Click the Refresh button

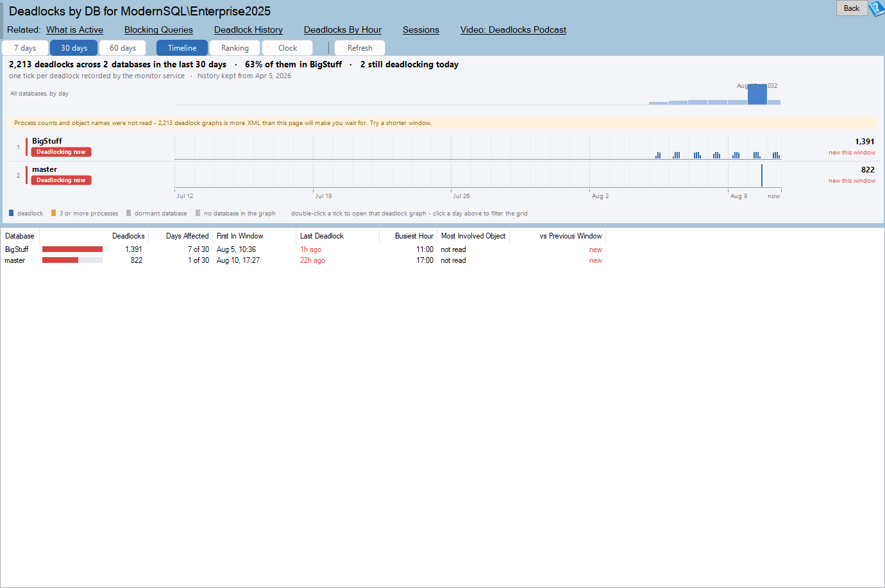click(360, 48)
